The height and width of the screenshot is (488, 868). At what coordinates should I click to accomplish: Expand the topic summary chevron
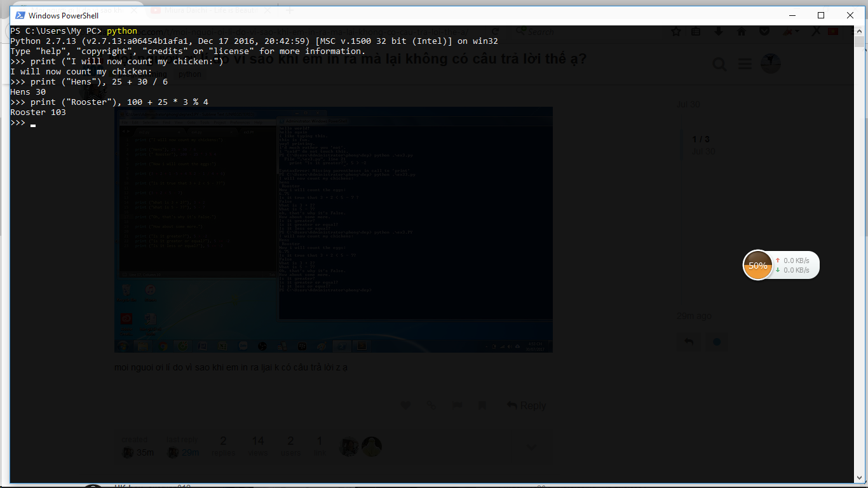531,447
